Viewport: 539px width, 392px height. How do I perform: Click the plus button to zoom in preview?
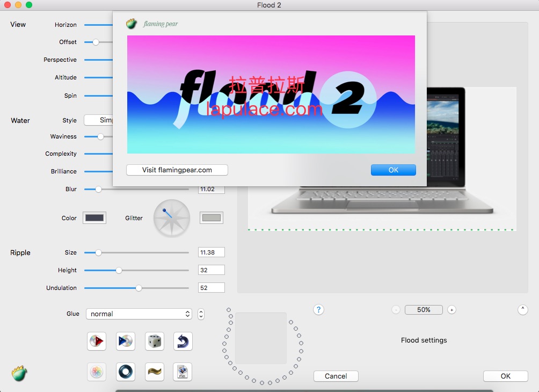pos(451,310)
